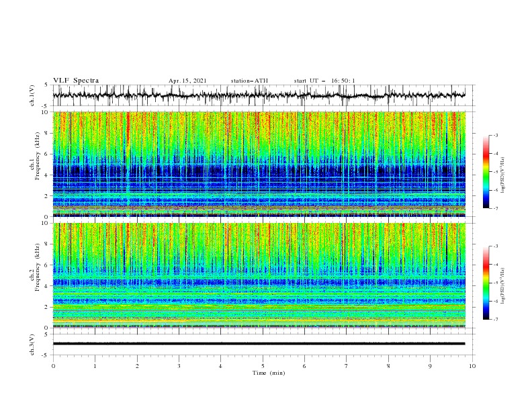The width and height of the screenshot is (532, 411).
Task: Click the "6" kHz tick on ch.1 spectrogram
Action: pyautogui.click(x=47, y=154)
